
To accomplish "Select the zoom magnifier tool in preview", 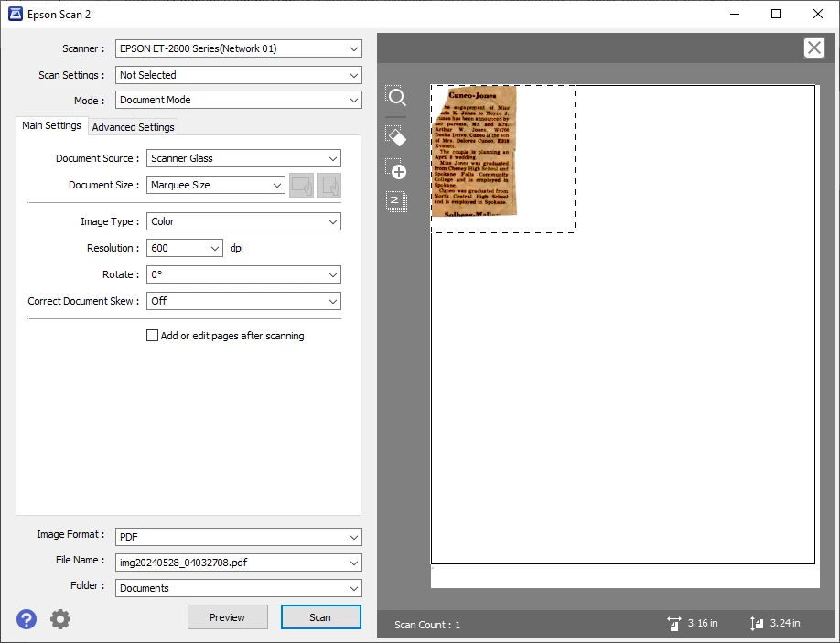I will click(x=396, y=96).
